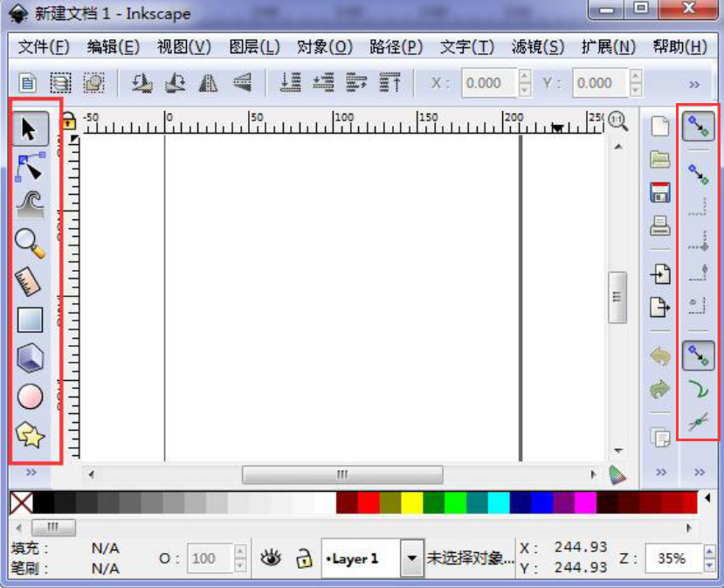The height and width of the screenshot is (588, 724).
Task: Choose the Node editing tool
Action: coord(28,166)
